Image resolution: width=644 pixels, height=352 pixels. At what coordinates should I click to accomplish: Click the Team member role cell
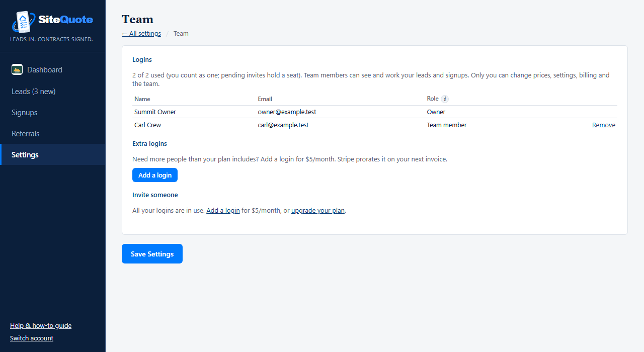pos(447,125)
